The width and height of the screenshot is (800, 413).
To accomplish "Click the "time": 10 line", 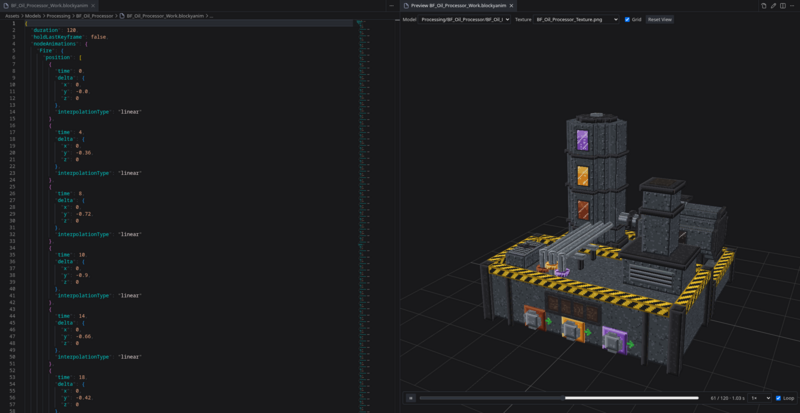I will click(x=71, y=255).
